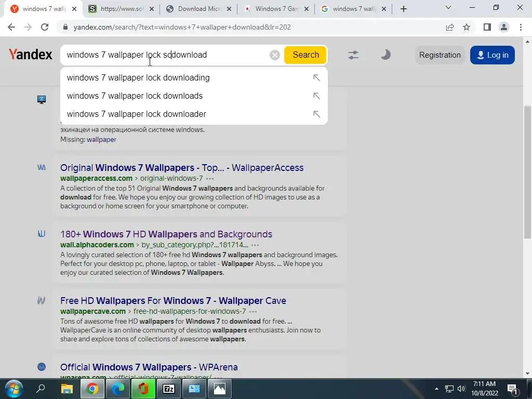Open wall.alphacoders.com green URL link
Screen dimensions: 532x399
pos(97,245)
